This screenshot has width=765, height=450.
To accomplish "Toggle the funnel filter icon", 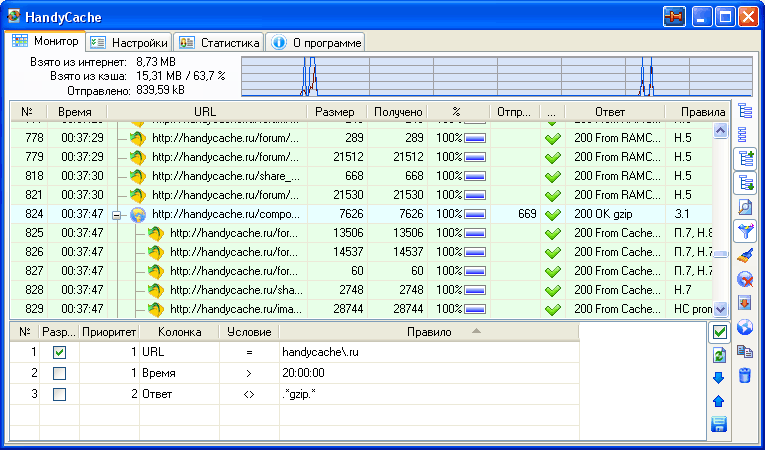I will click(x=745, y=231).
